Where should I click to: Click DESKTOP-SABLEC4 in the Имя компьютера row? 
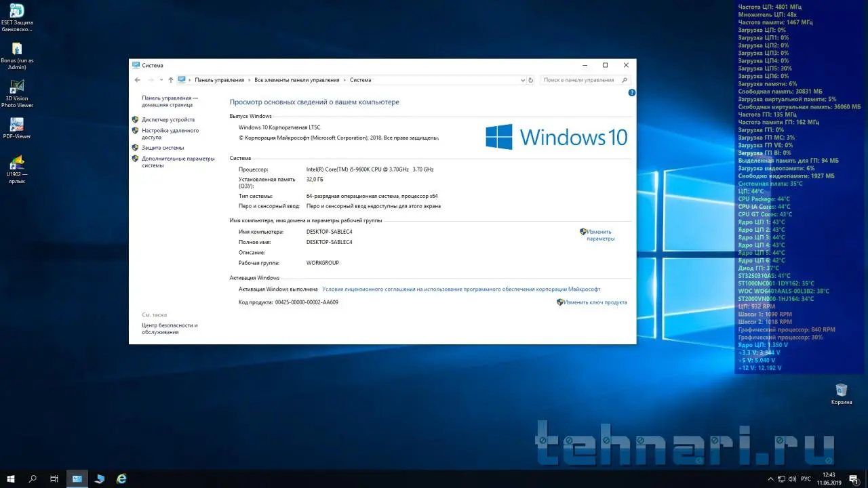pyautogui.click(x=330, y=232)
